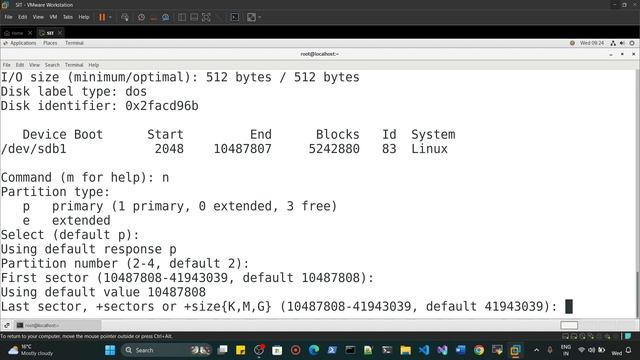The width and height of the screenshot is (640, 360).
Task: Expand the system tray hidden icons chevron
Action: [x=536, y=350]
